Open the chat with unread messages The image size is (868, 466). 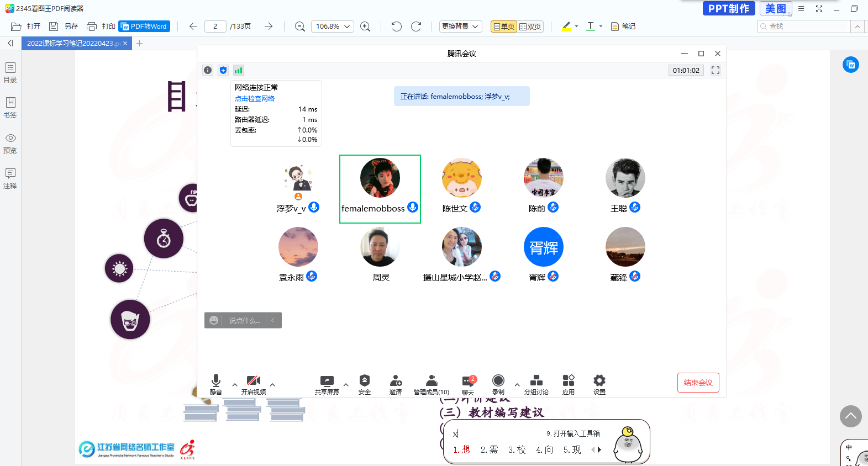pos(468,381)
